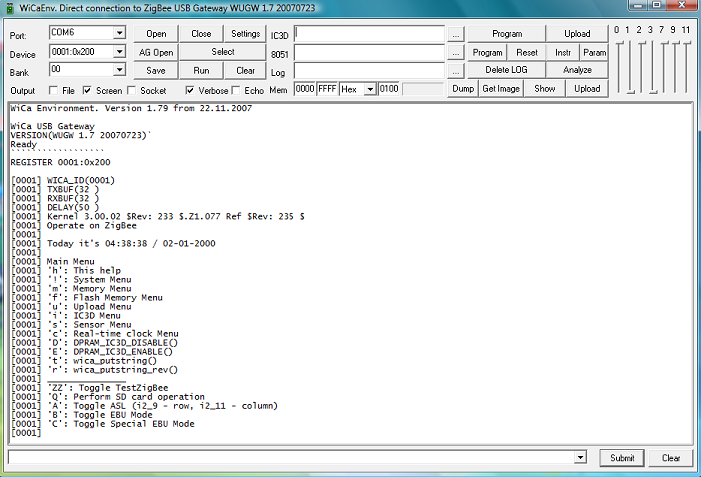Expand the command input history dropdown

point(580,457)
